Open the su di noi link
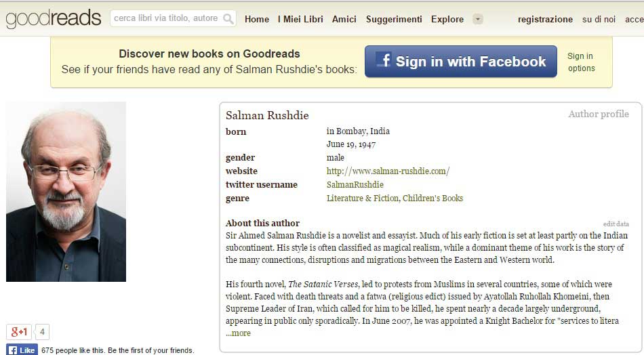Screen dimensions: 644x355 599,20
